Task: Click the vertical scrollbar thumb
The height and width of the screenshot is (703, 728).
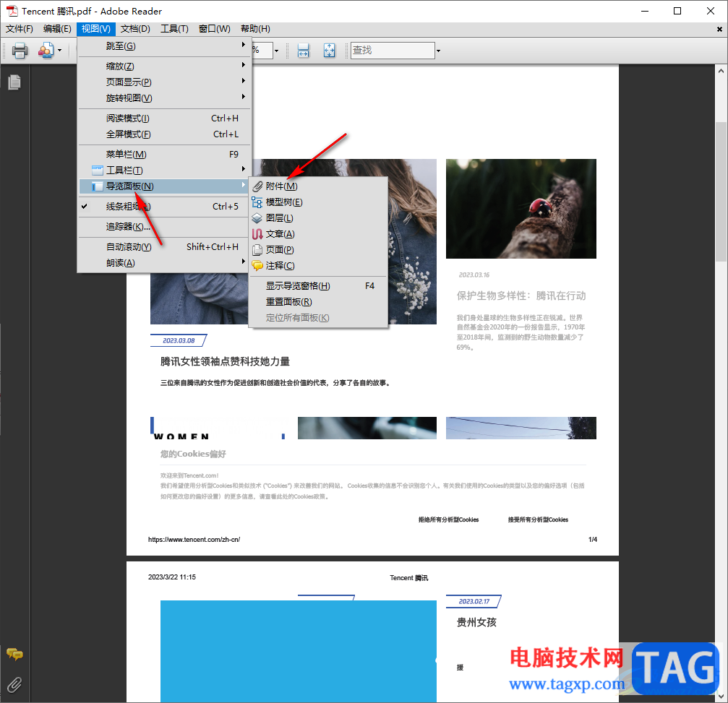Action: point(721,191)
